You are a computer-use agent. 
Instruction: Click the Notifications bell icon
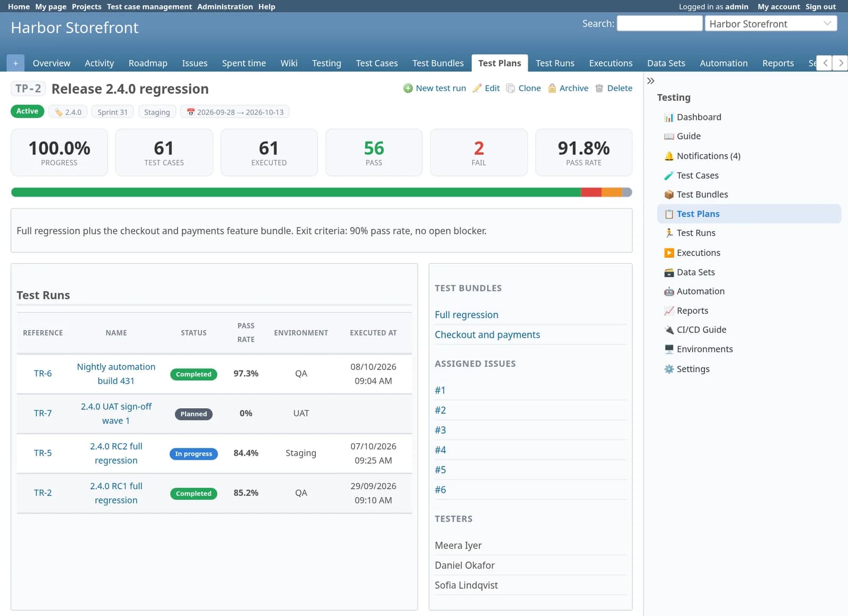point(669,156)
